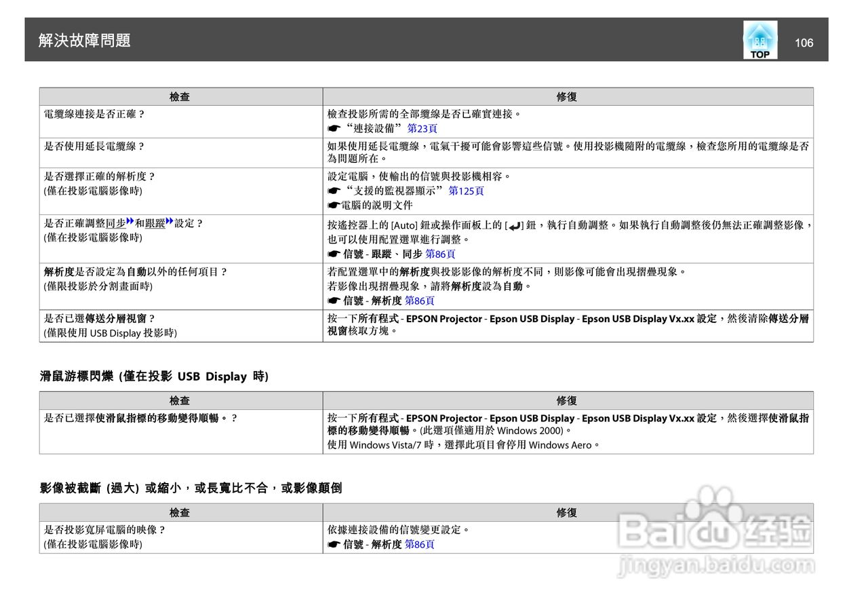
Task: Click the 檢查 header of the first table
Action: coord(180,97)
